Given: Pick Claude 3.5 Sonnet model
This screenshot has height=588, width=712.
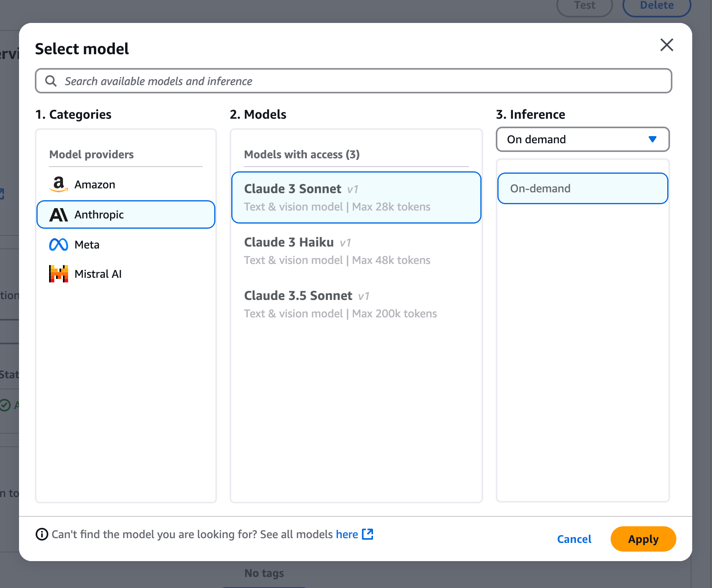Looking at the screenshot, I should (x=356, y=304).
